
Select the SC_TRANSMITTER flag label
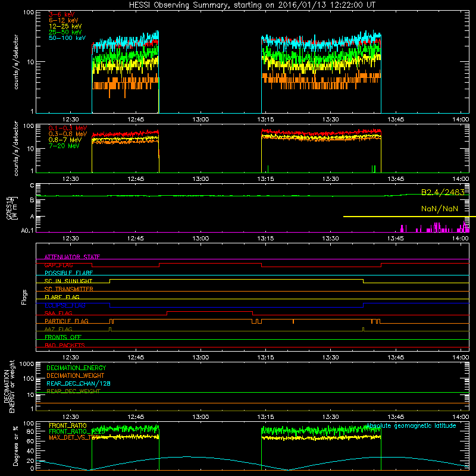click(x=69, y=289)
